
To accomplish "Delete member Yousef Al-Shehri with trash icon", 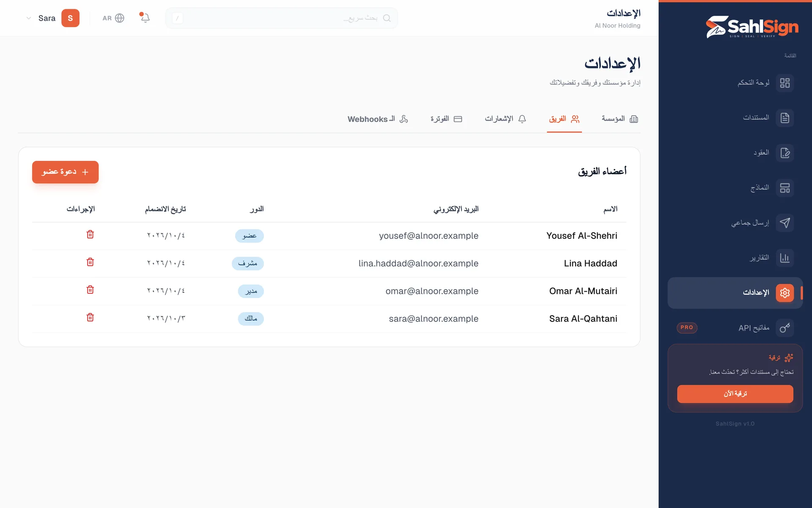I will tap(90, 235).
